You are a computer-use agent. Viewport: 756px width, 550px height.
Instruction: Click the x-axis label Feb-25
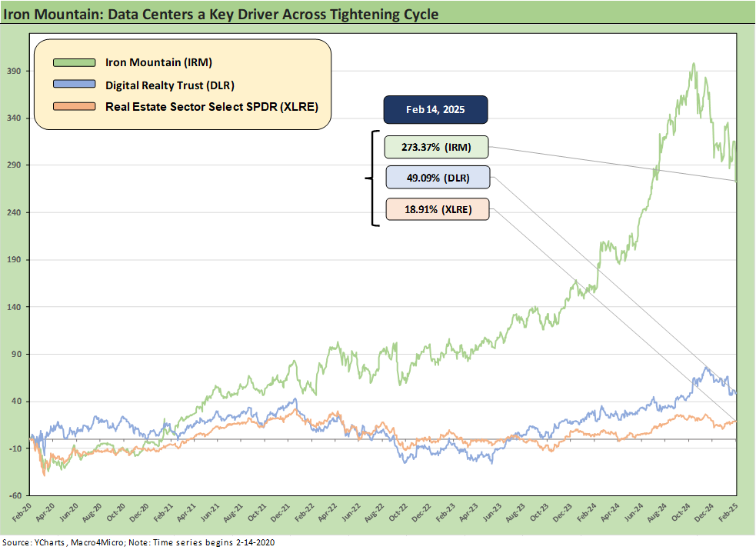(x=728, y=512)
